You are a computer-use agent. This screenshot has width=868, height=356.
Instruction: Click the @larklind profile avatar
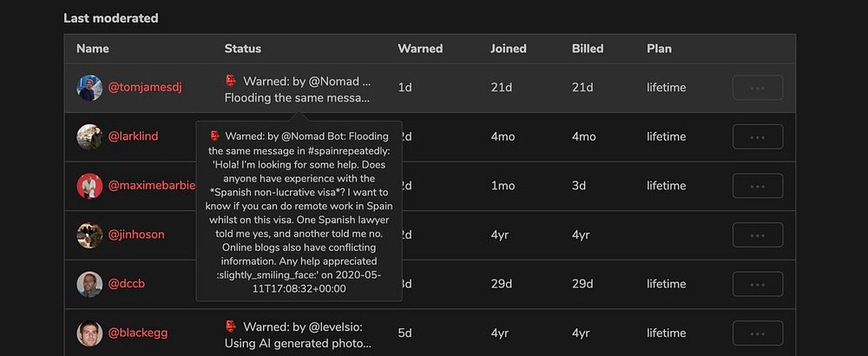[x=89, y=136]
